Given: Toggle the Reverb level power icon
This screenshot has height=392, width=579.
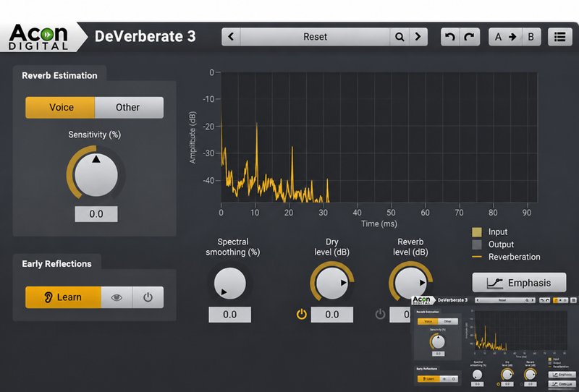Looking at the screenshot, I should (381, 315).
